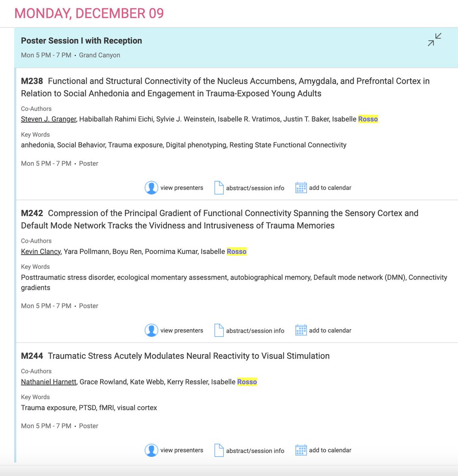Click Poster Session I with Reception heading
The width and height of the screenshot is (458, 476).
pyautogui.click(x=81, y=40)
